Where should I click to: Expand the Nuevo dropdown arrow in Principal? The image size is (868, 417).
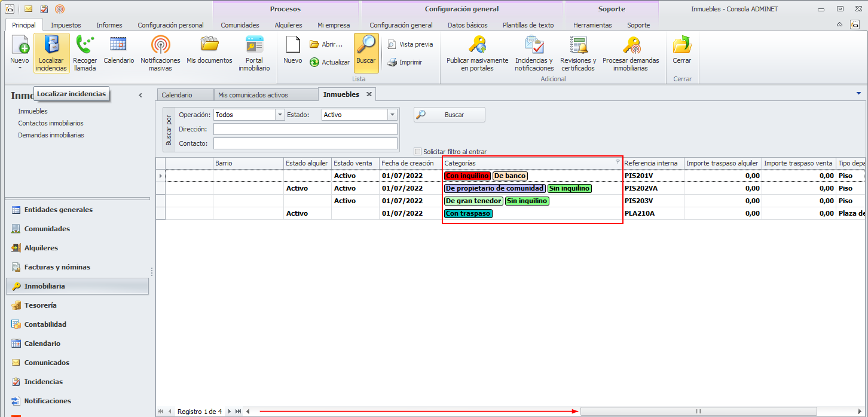point(19,68)
